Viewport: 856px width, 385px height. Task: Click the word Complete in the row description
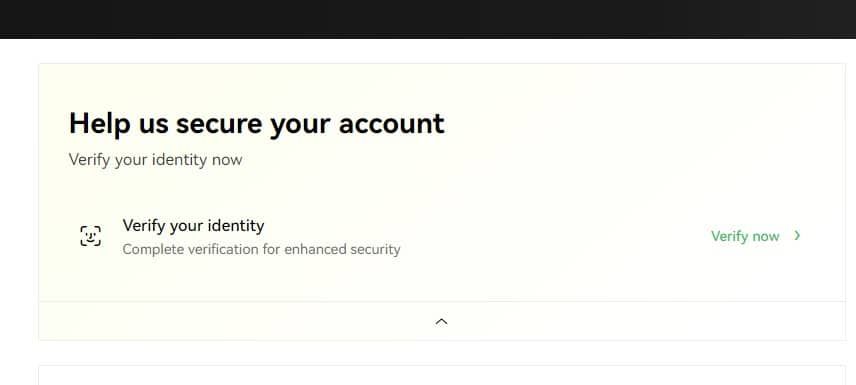(x=152, y=250)
